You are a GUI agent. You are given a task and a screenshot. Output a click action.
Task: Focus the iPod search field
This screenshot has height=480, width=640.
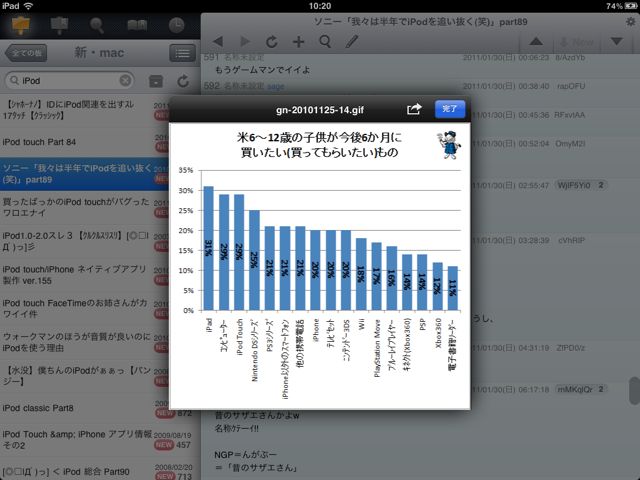point(69,81)
